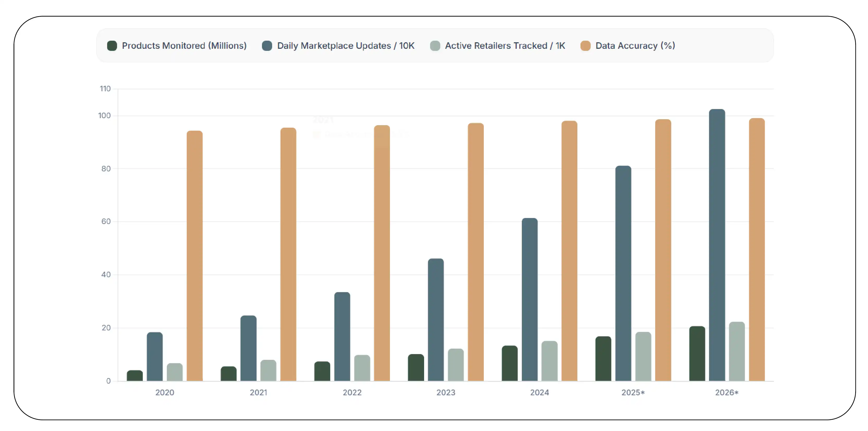Image resolution: width=868 pixels, height=431 pixels.
Task: Toggle Products Monitored (Millions) legend swatch
Action: point(112,46)
